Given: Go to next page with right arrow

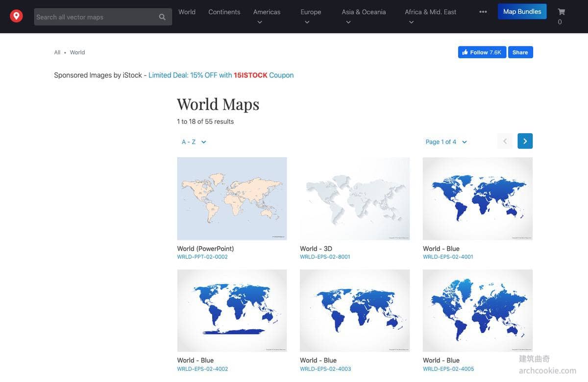Looking at the screenshot, I should pyautogui.click(x=525, y=141).
